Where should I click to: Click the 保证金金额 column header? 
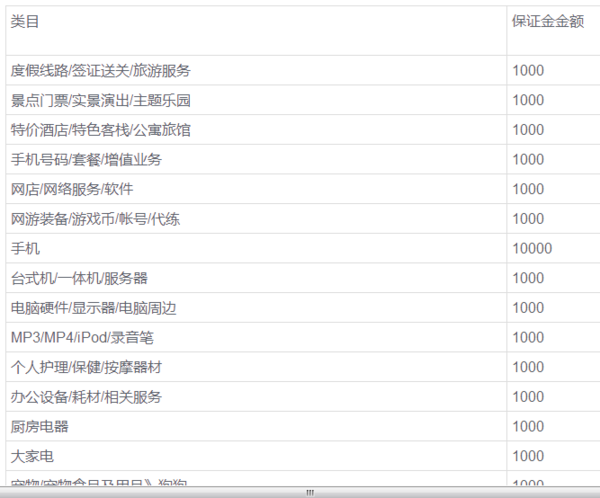(547, 21)
